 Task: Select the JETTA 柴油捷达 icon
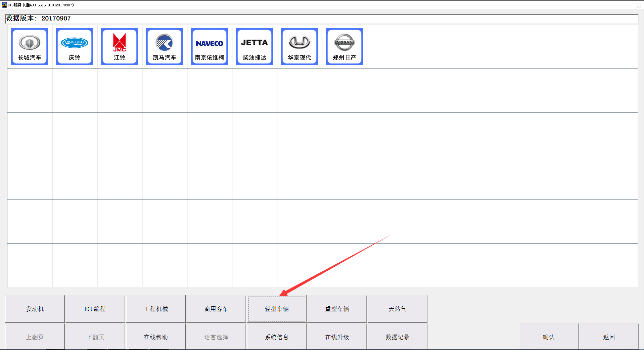255,47
